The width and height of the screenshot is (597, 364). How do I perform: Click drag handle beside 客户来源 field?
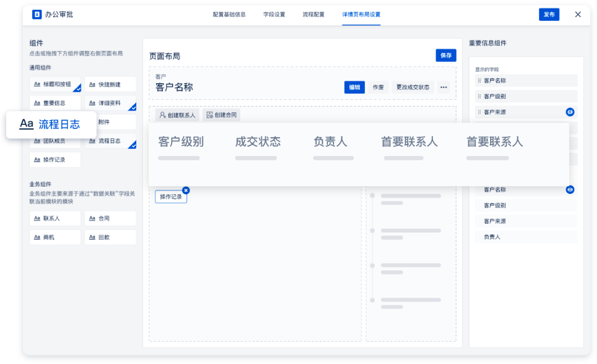pos(479,112)
